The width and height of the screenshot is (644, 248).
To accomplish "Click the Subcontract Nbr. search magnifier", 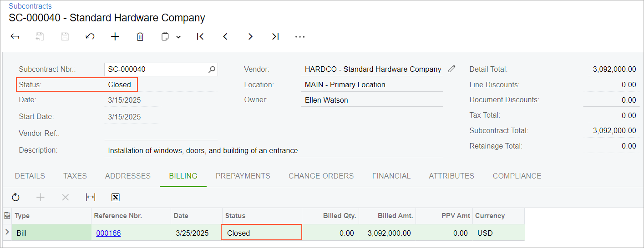I will coord(212,69).
